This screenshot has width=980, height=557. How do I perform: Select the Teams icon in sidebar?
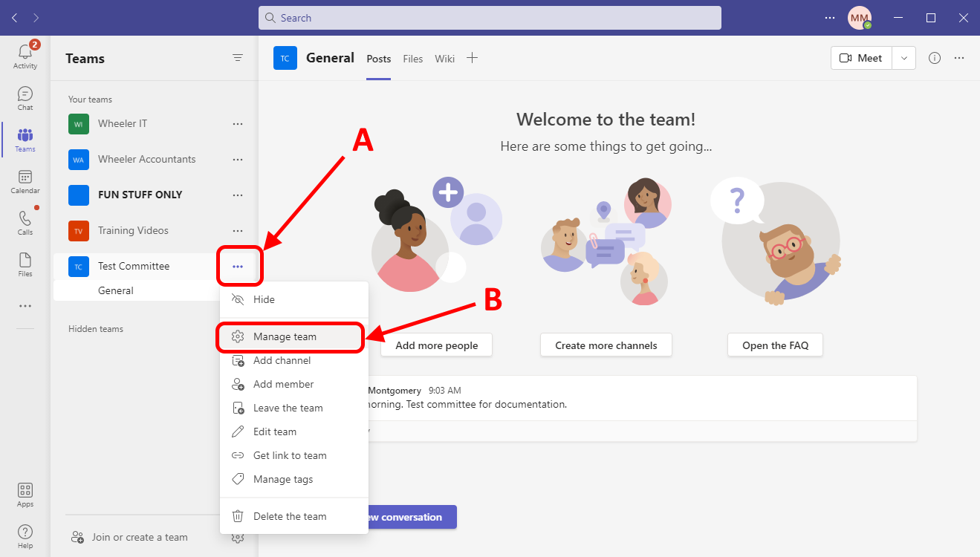point(25,140)
